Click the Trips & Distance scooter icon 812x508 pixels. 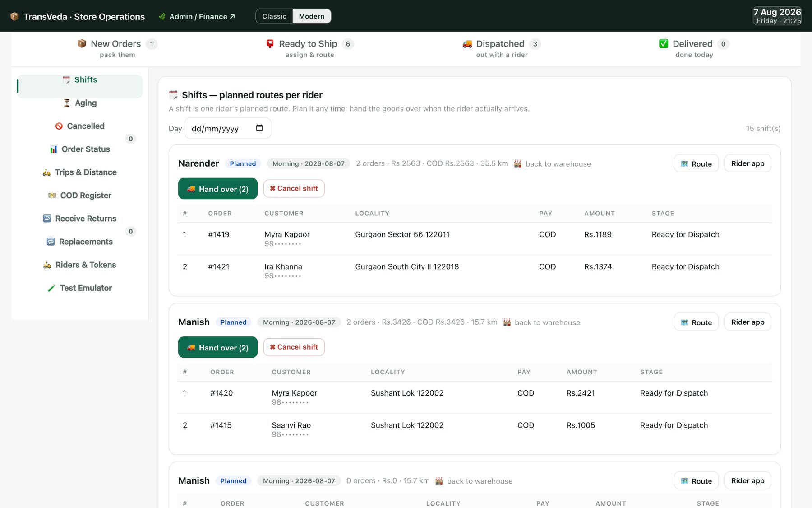[46, 172]
